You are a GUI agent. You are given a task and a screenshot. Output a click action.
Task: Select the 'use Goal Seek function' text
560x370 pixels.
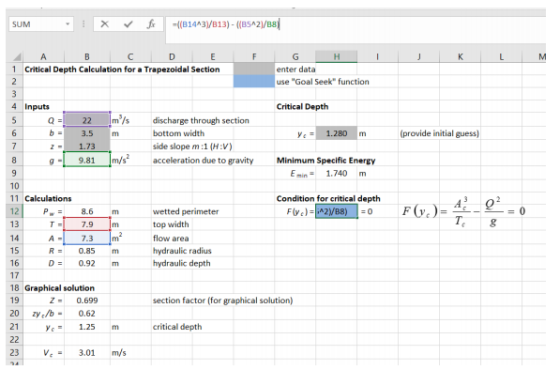[323, 82]
